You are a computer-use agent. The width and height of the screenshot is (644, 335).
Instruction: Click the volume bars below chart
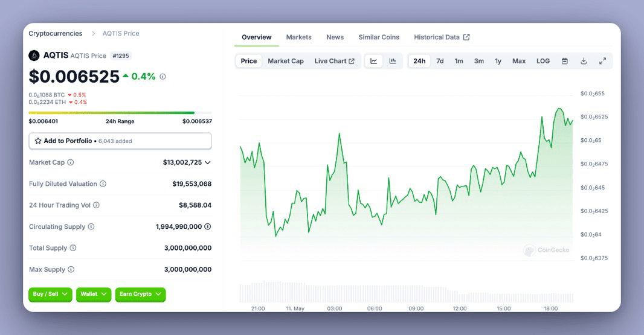406,292
